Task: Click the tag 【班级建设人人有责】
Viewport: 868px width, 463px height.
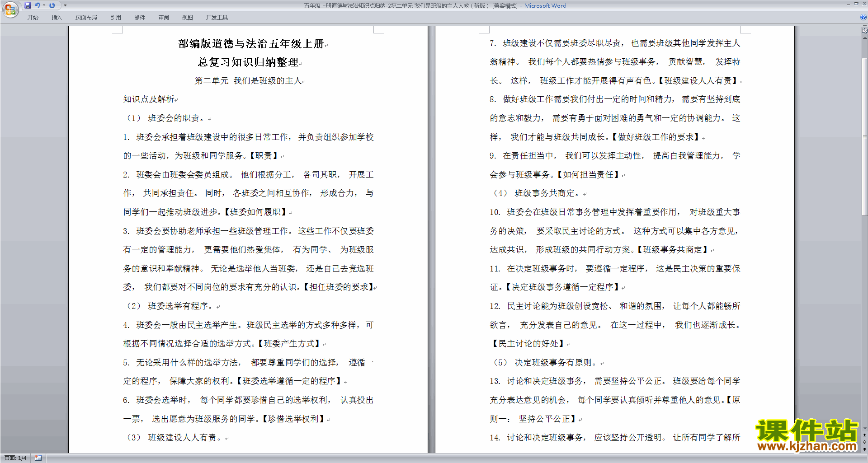Action: click(698, 81)
